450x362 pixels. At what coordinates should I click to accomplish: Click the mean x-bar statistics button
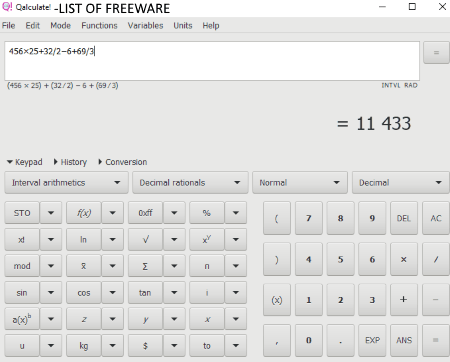(84, 266)
